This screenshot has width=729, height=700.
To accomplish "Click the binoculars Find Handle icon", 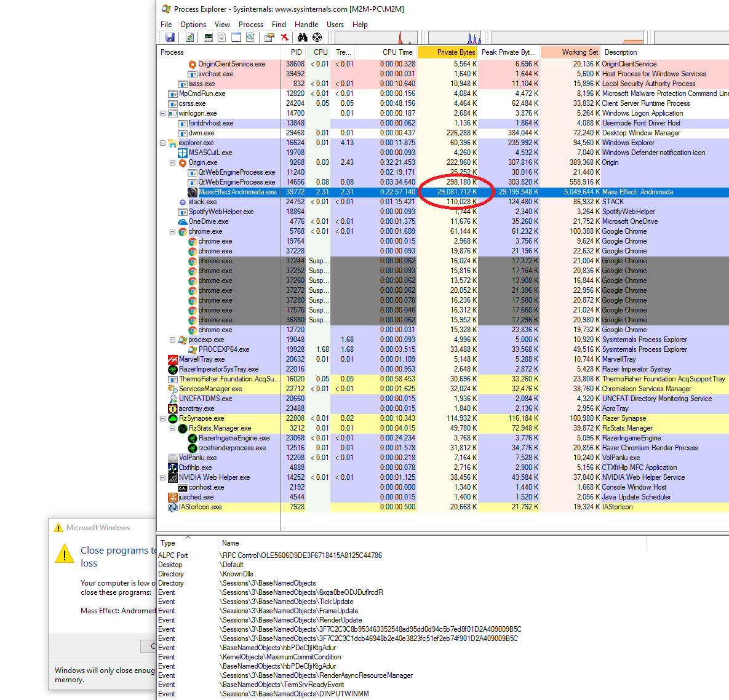I will (x=303, y=38).
